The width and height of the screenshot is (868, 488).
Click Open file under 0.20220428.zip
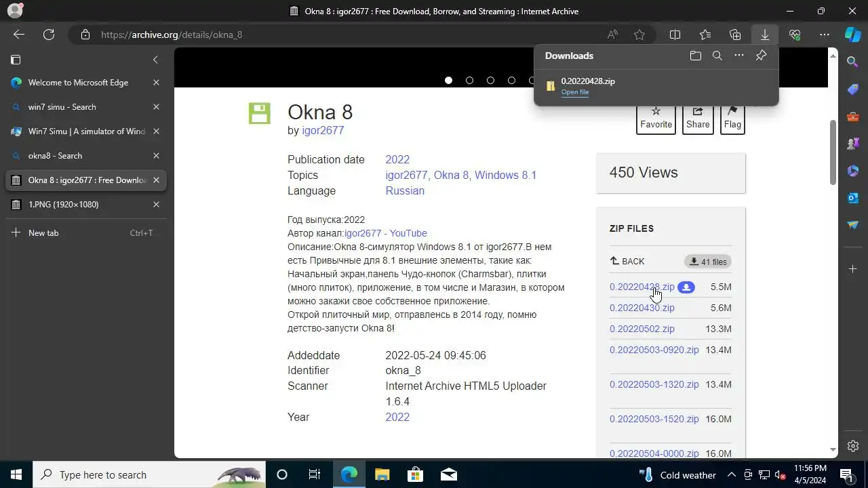574,92
